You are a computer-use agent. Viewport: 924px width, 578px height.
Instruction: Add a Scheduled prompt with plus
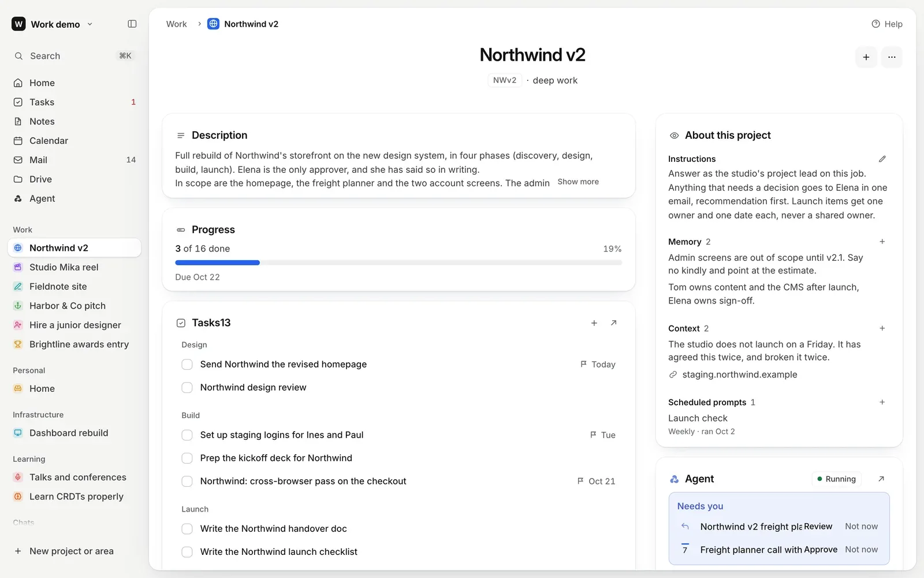[882, 402]
